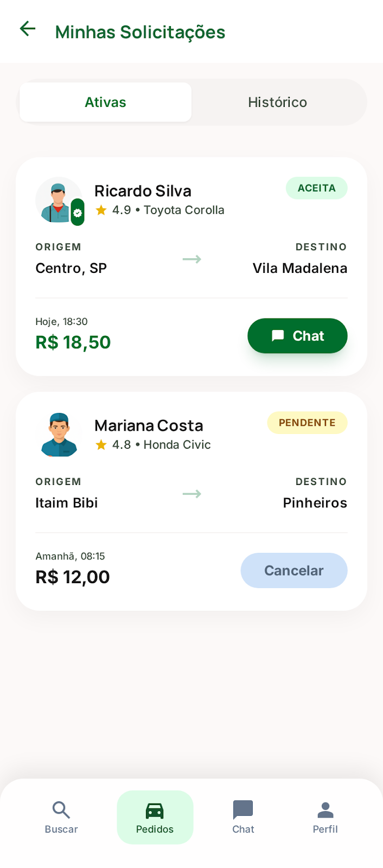383x868 pixels.
Task: Click the star rating icon beside 4.8
Action: click(101, 444)
